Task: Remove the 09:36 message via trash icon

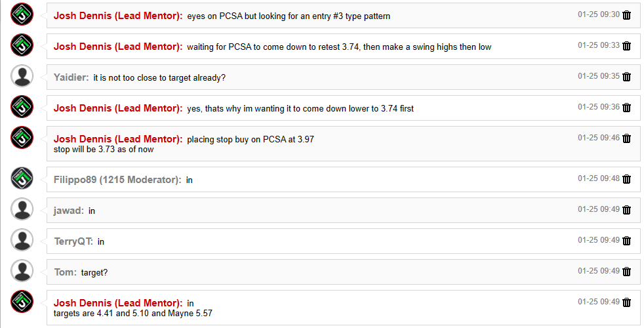Action: (x=626, y=108)
